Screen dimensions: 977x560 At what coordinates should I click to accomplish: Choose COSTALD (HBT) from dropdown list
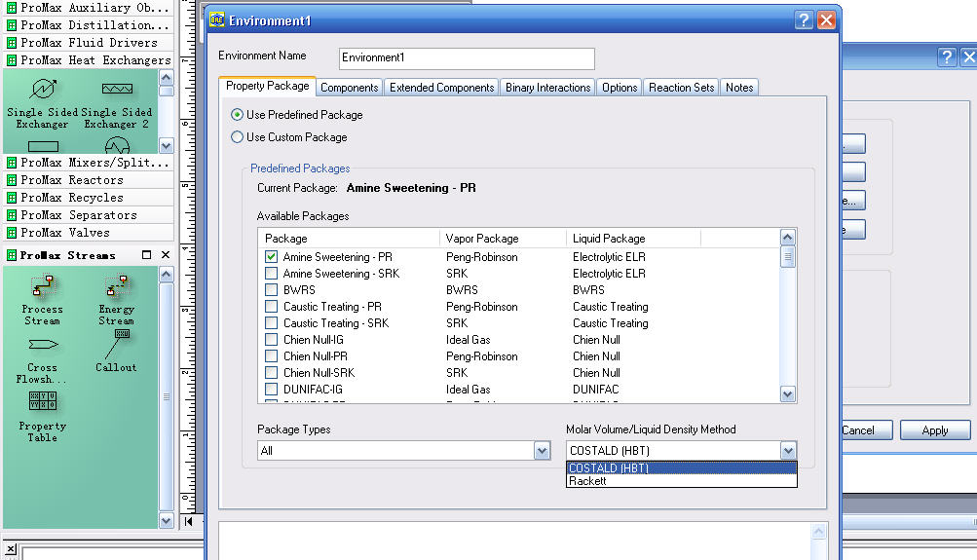click(682, 467)
